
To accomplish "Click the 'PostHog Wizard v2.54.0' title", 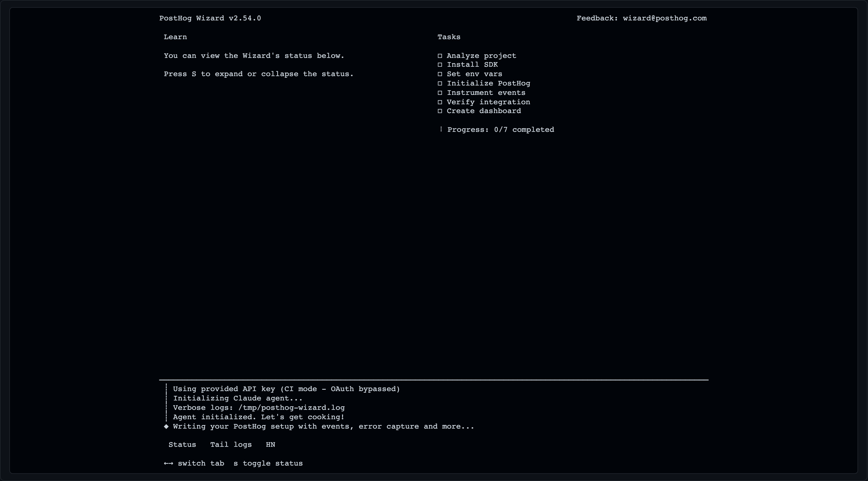I will pos(210,18).
